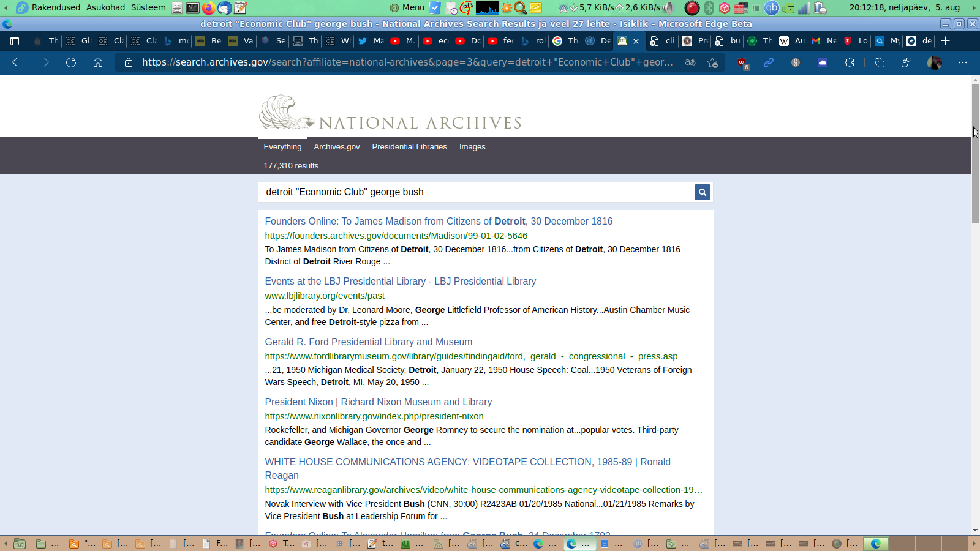Open the fordlibrarymuseum.gov congressional press URL

coord(471,356)
